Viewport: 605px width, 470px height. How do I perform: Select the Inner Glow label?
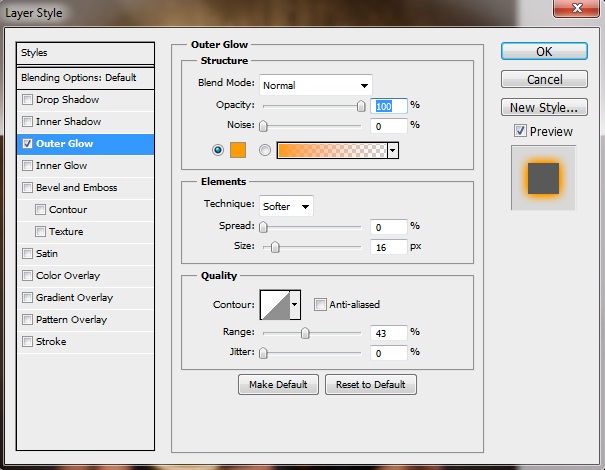click(61, 166)
